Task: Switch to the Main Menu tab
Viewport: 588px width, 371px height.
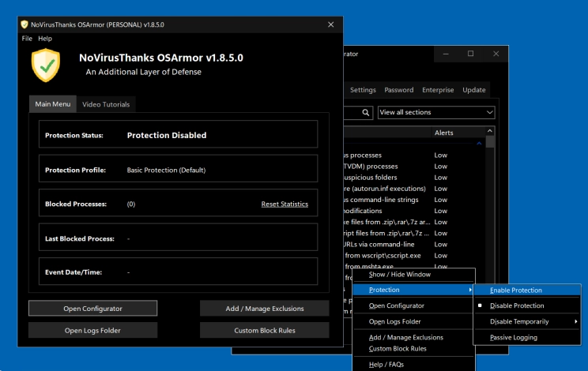Action: 53,104
